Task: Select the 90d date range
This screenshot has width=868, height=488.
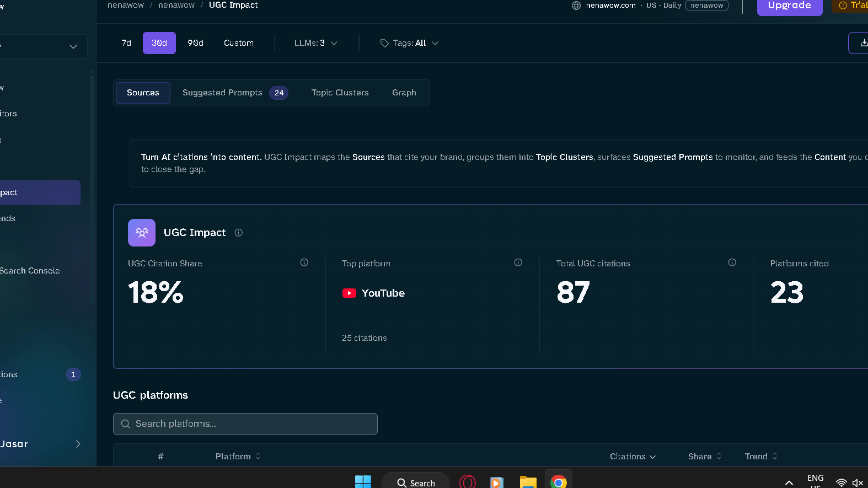Action: click(196, 43)
